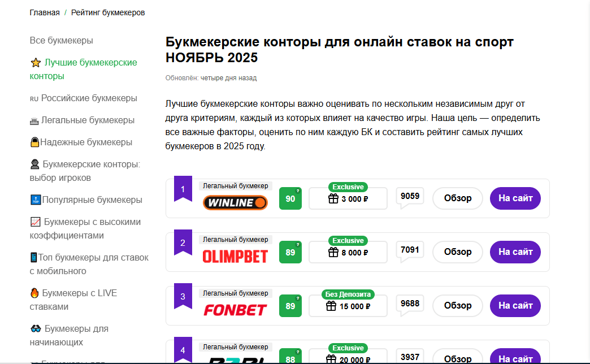Click the Fonbet bookmaker logo
Image resolution: width=590 pixels, height=364 pixels.
click(235, 310)
